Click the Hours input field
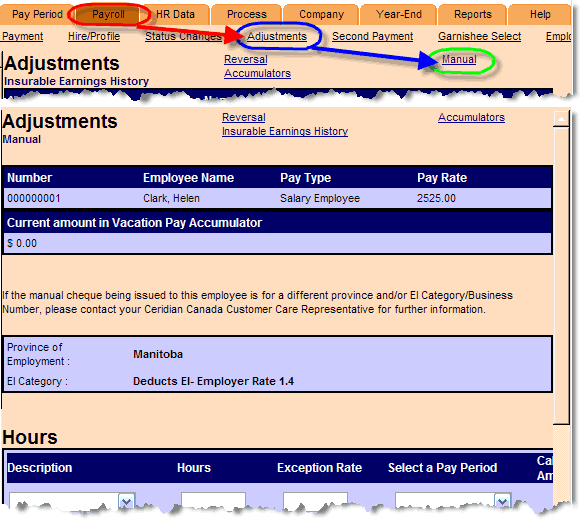The width and height of the screenshot is (581, 520). coord(213,500)
